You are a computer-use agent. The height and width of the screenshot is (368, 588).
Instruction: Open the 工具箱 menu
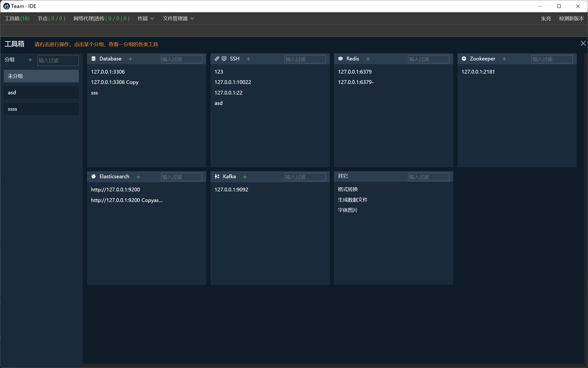coord(17,19)
